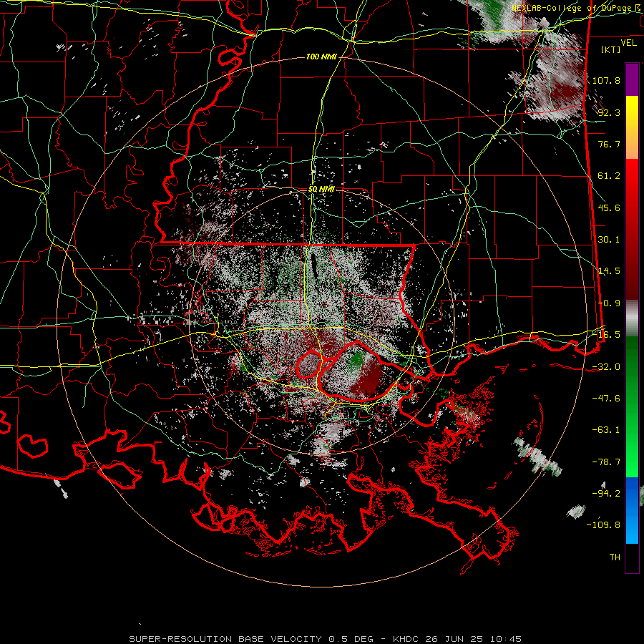Click the 92.3 velocity scale value
The image size is (644, 644).
coord(609,112)
